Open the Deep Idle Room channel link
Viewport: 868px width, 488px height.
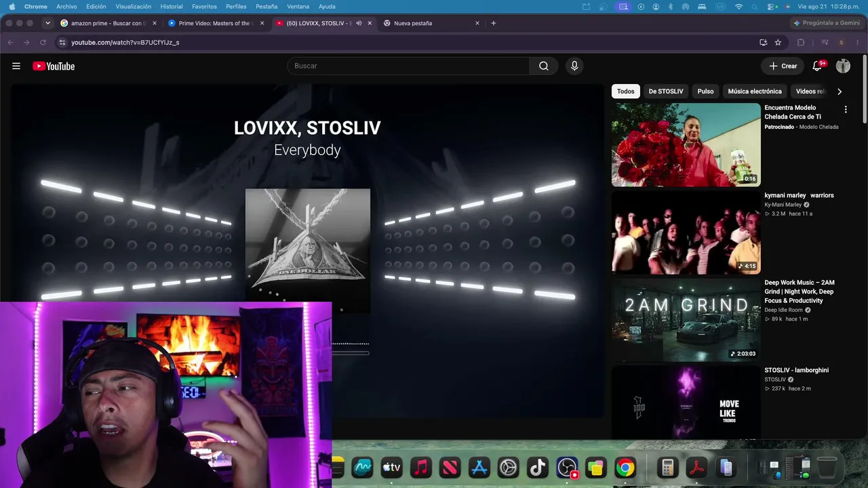783,310
